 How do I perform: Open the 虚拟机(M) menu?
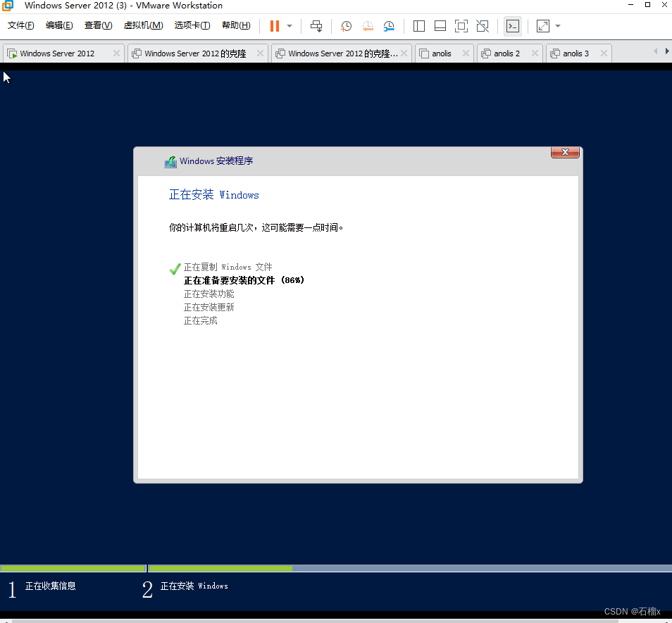(143, 25)
